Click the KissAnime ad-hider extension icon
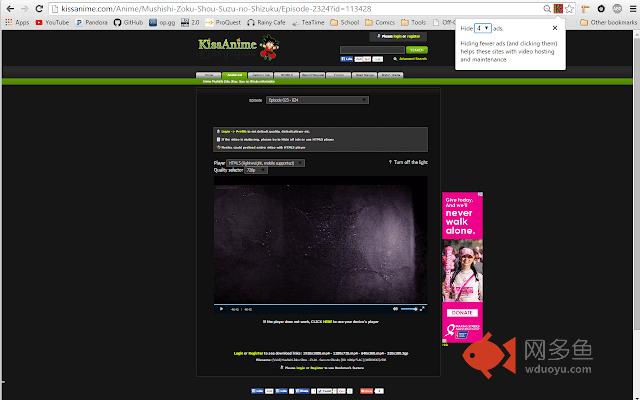The height and width of the screenshot is (400, 640). [x=558, y=9]
